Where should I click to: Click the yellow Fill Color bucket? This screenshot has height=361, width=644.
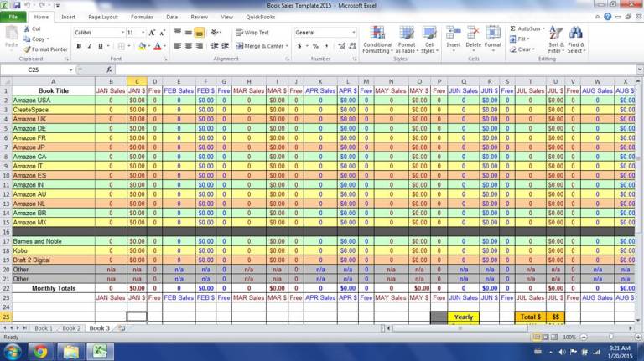[x=142, y=46]
